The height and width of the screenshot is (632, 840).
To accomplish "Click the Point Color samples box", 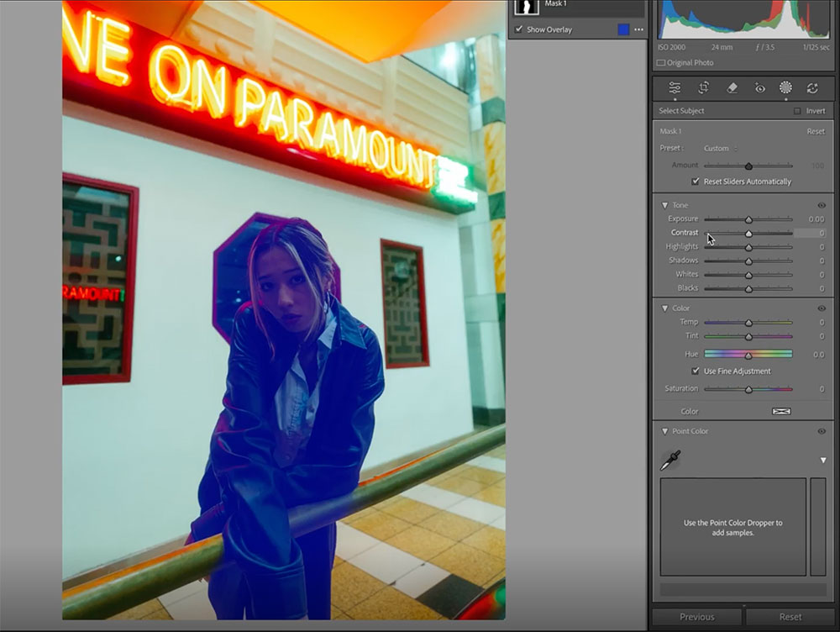I will (x=732, y=527).
